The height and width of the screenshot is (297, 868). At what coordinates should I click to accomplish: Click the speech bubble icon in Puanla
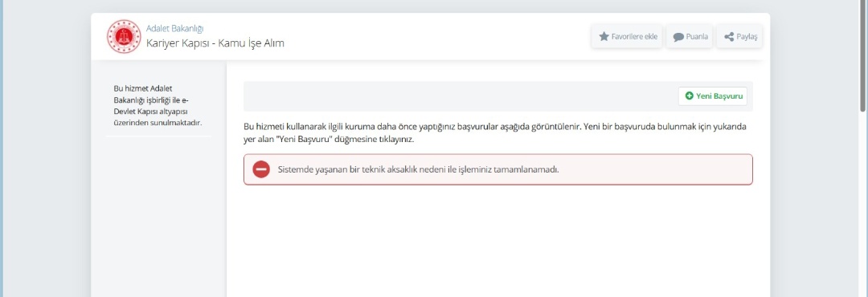(678, 37)
